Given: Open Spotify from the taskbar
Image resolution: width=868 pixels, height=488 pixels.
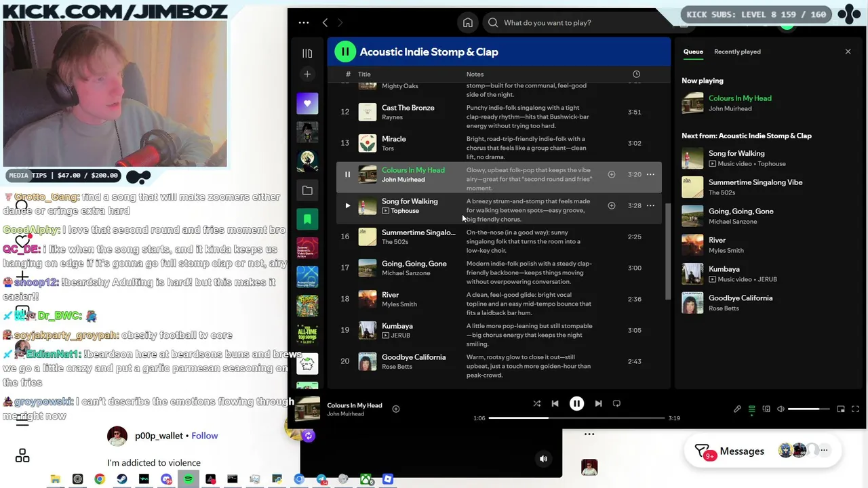Looking at the screenshot, I should 189,479.
